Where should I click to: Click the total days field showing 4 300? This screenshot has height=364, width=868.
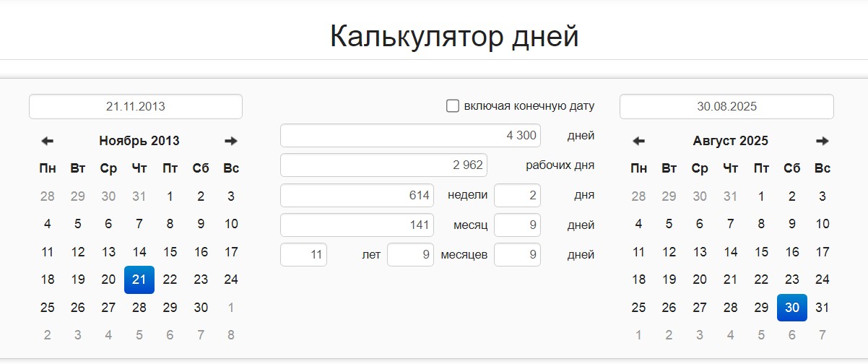click(410, 135)
